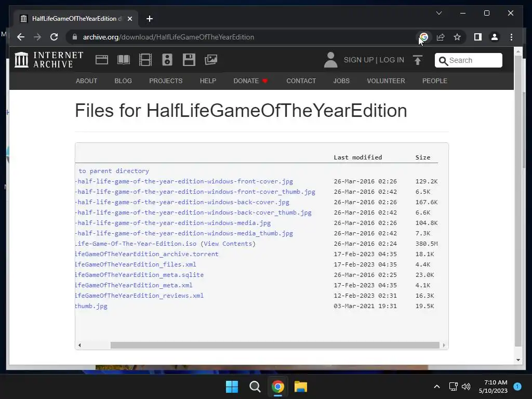View site info via the lock icon
The image size is (532, 399).
coord(75,37)
